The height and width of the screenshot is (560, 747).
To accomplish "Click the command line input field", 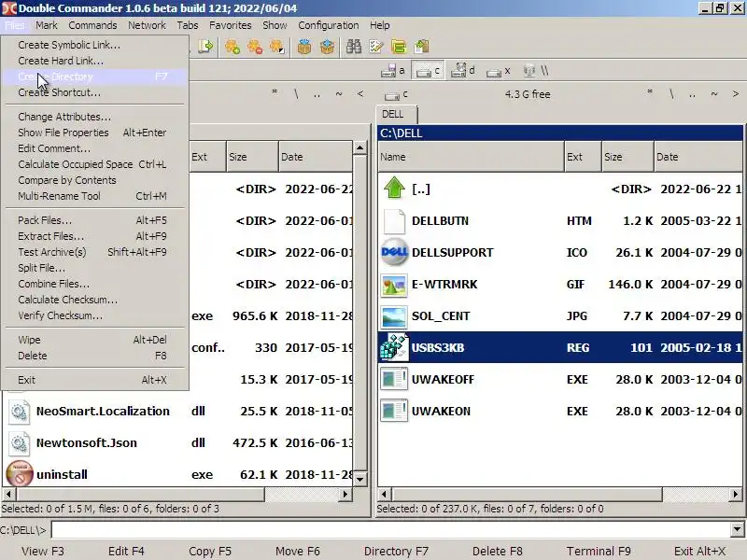I will click(390, 529).
